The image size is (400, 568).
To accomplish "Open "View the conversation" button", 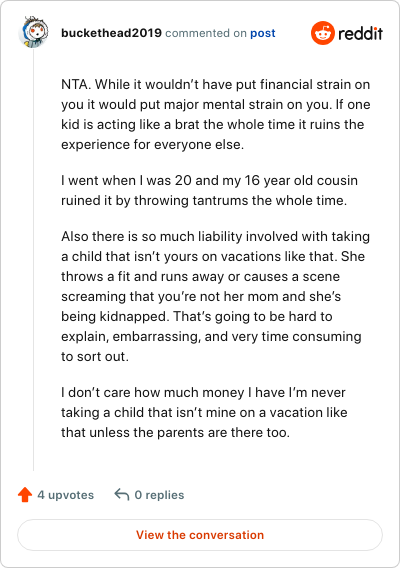I will tap(200, 535).
